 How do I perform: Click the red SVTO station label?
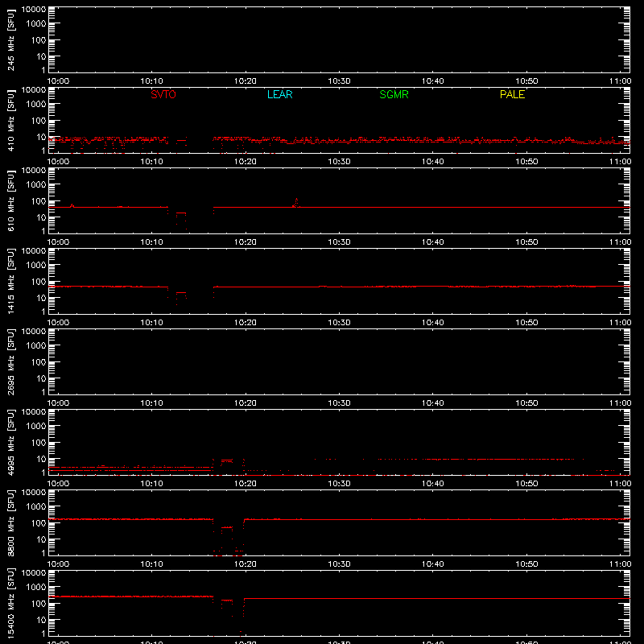pos(163,94)
